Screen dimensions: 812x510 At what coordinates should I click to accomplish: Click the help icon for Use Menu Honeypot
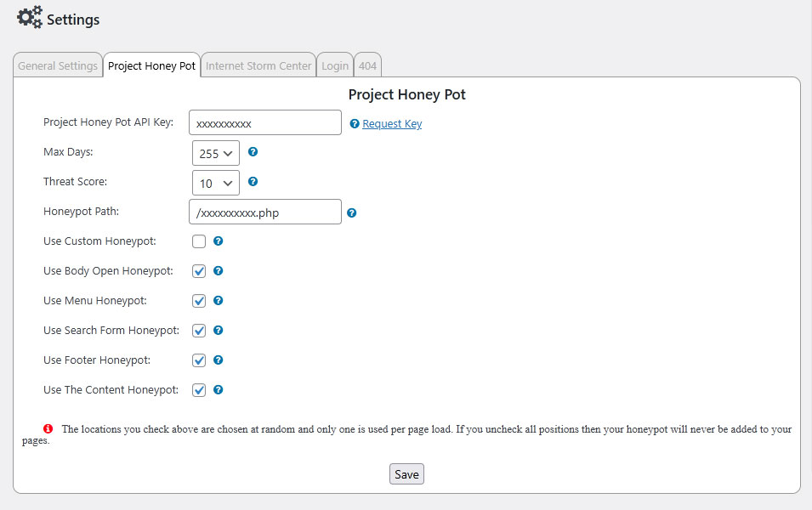[219, 301]
